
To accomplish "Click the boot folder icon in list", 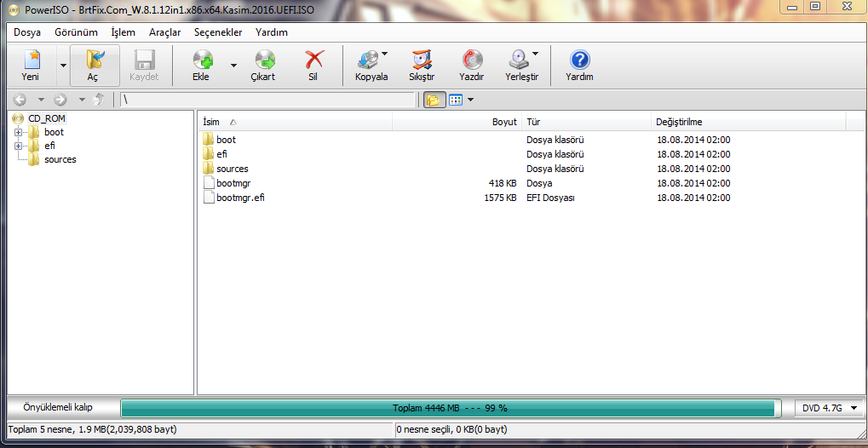I will 208,140.
